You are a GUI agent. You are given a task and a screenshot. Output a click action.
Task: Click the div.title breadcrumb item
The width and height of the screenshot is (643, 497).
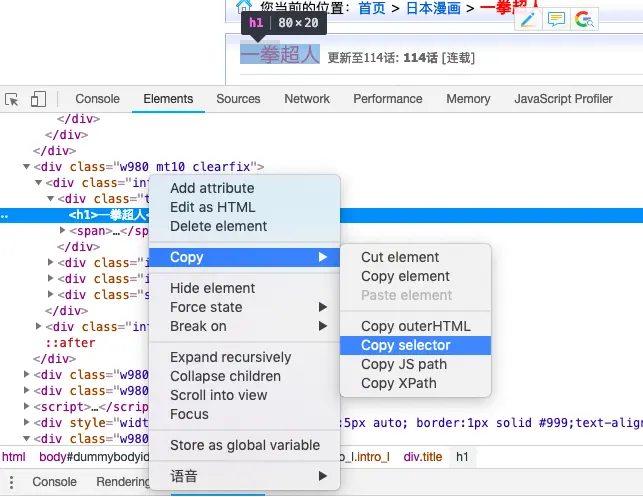coord(423,457)
